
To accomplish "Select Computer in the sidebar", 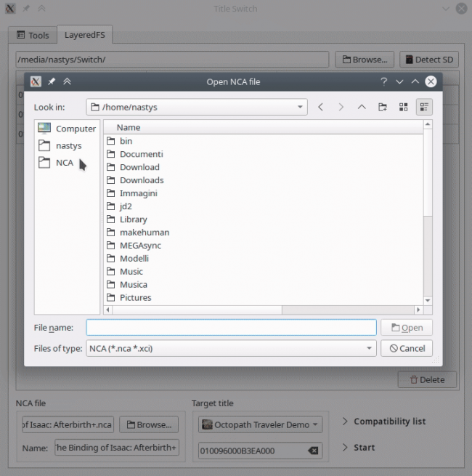I will pos(67,129).
